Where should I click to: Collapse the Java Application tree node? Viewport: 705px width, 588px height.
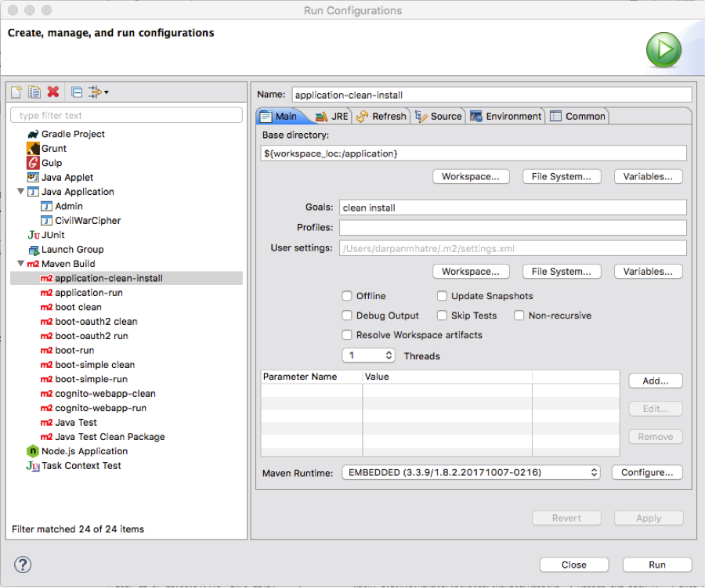[20, 191]
